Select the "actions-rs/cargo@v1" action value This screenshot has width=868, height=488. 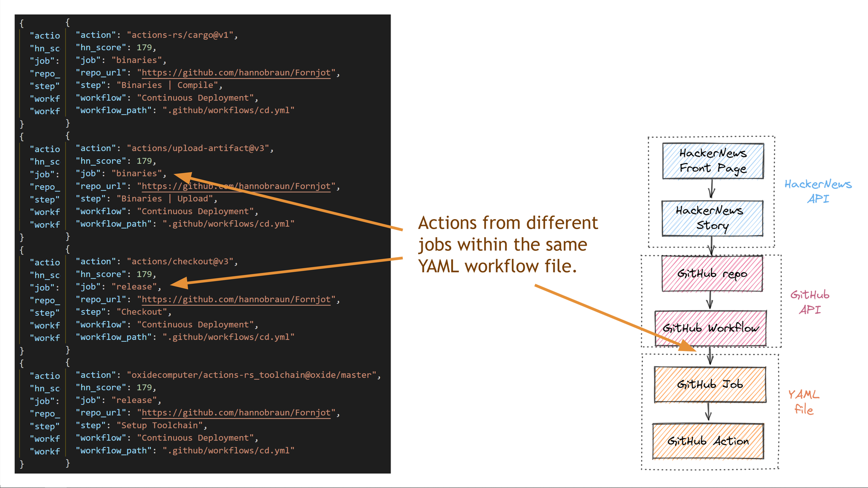pyautogui.click(x=180, y=35)
